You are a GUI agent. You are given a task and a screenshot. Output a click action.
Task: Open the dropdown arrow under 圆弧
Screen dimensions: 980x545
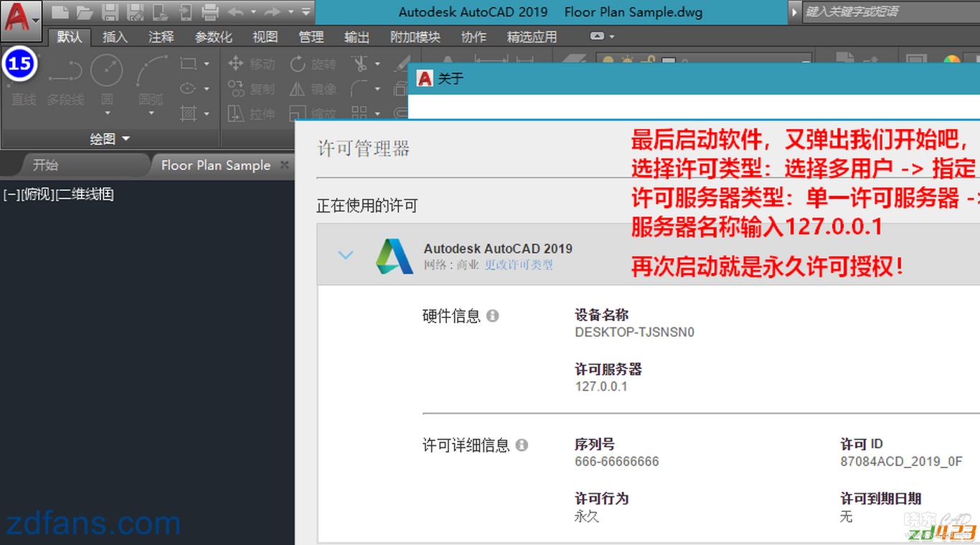tap(151, 113)
